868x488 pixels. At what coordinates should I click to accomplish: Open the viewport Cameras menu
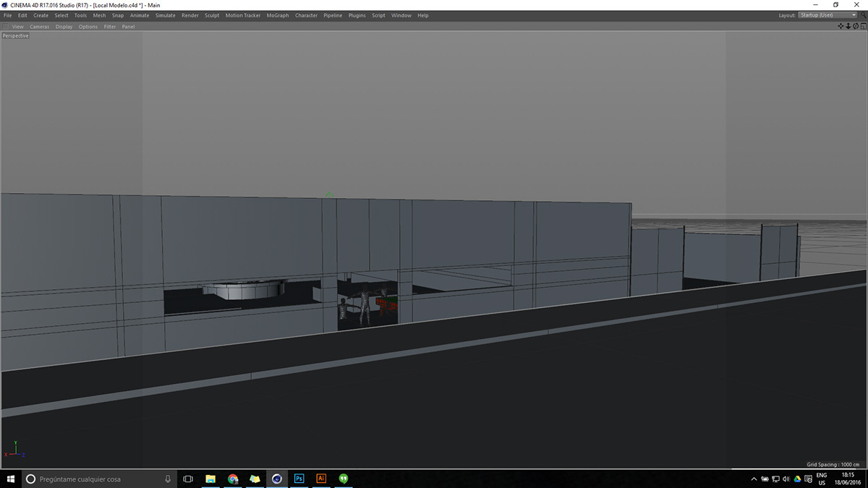(x=40, y=27)
